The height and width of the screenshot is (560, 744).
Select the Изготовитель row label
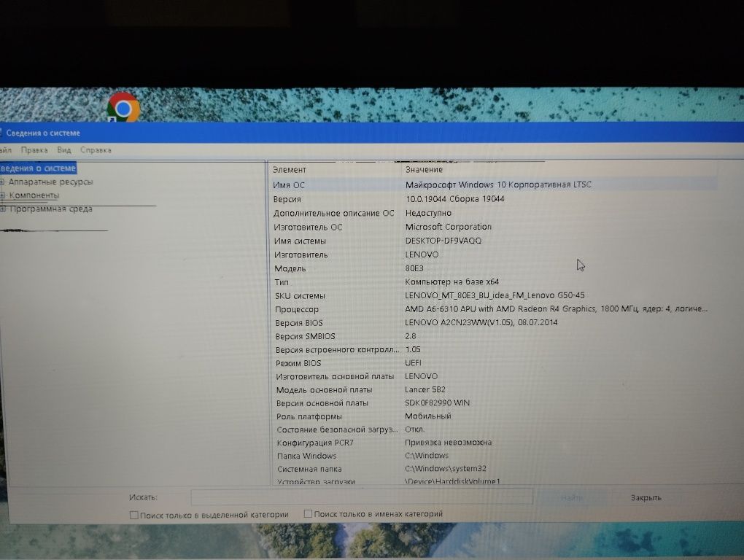301,254
